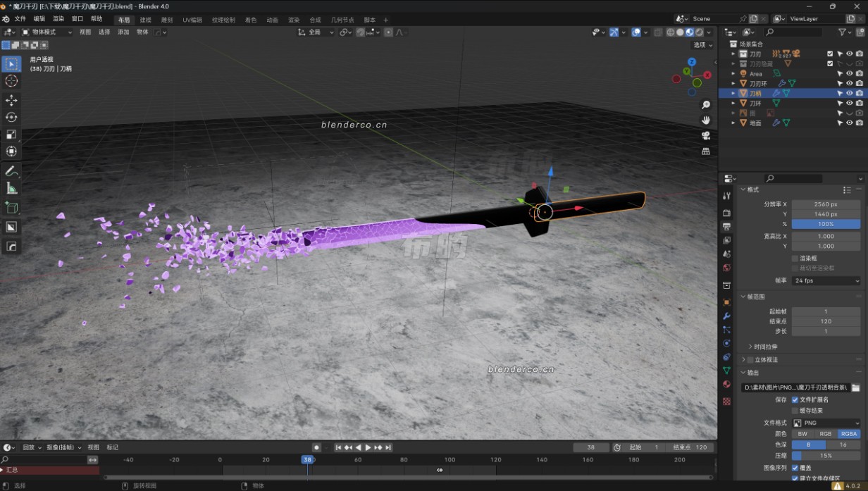Disable rendering for 刀环 camera icon
This screenshot has width=868, height=491.
tap(859, 103)
